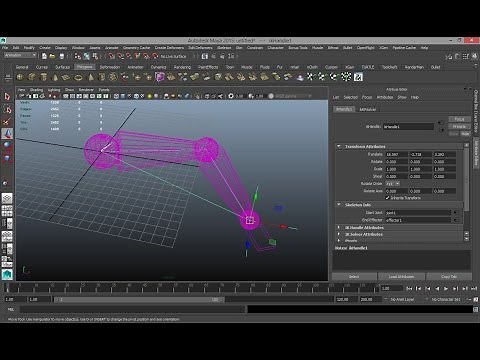
Task: Click the Open Scene folder icon
Action: pyautogui.click(x=53, y=56)
